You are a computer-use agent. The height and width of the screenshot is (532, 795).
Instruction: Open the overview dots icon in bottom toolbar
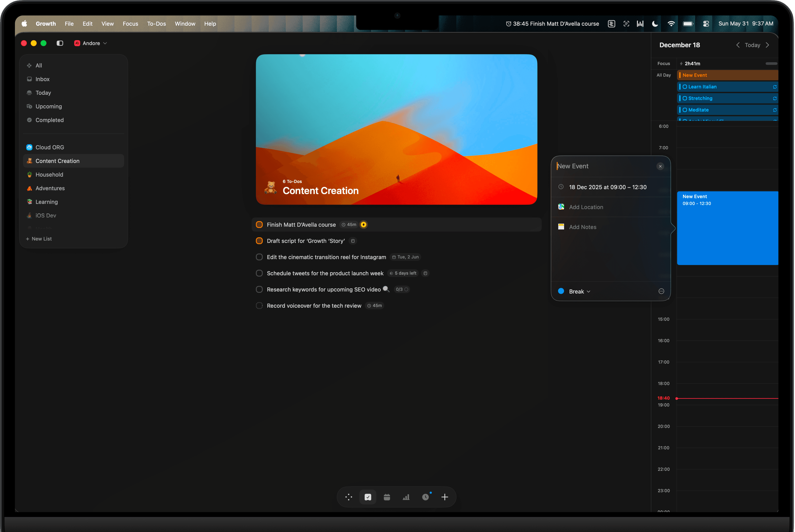pos(349,497)
